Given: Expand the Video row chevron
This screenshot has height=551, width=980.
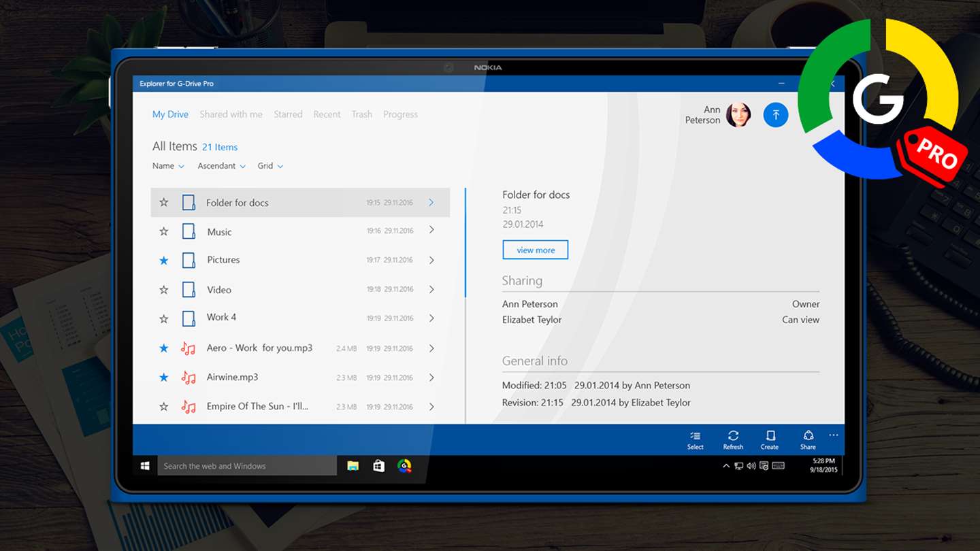Looking at the screenshot, I should point(431,289).
